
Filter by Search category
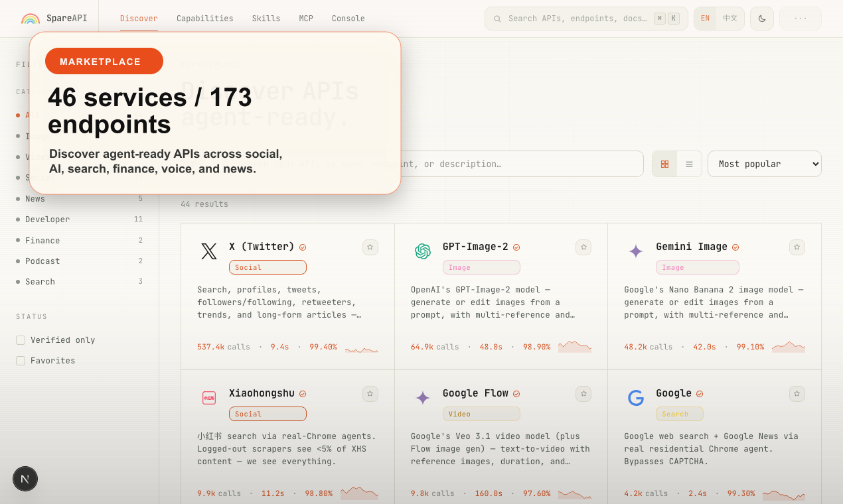coord(80,282)
